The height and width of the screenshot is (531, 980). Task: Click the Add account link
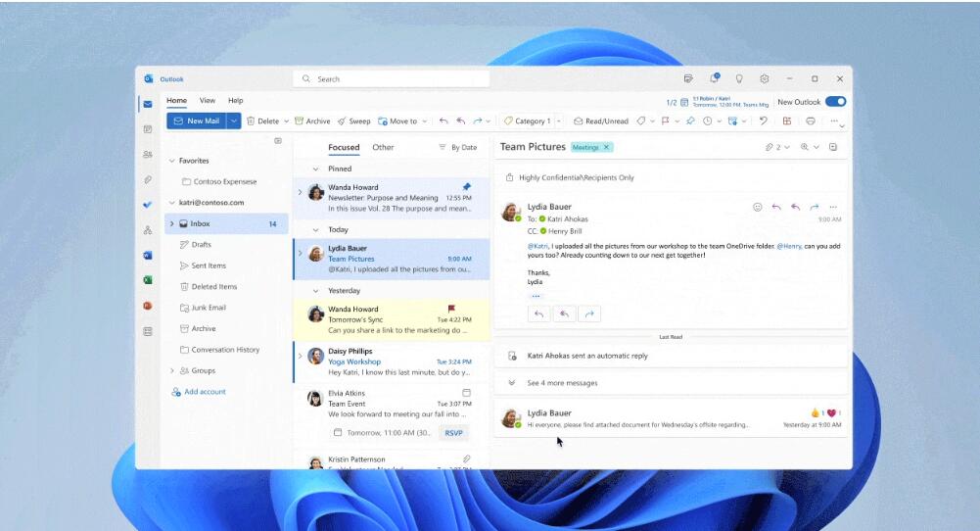199,392
